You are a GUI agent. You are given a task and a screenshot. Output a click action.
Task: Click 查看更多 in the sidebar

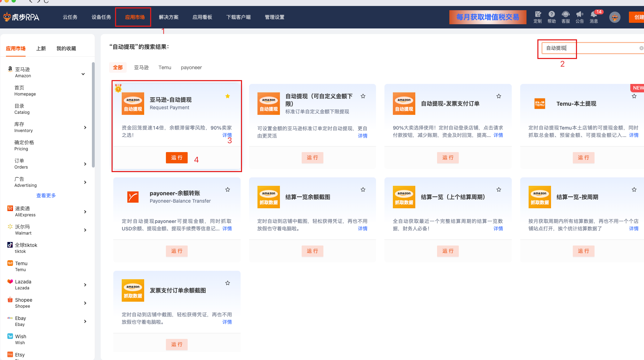(x=46, y=196)
